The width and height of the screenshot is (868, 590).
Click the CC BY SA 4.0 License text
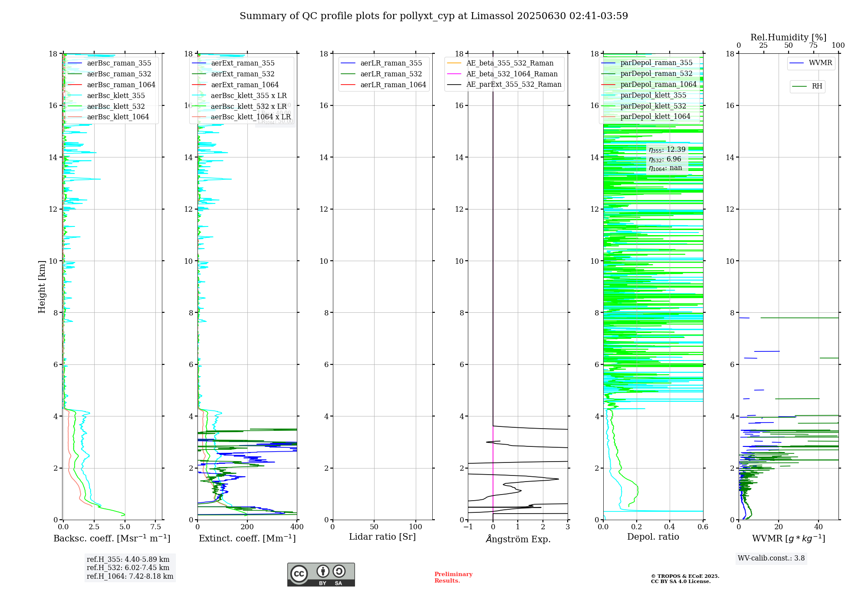[681, 582]
